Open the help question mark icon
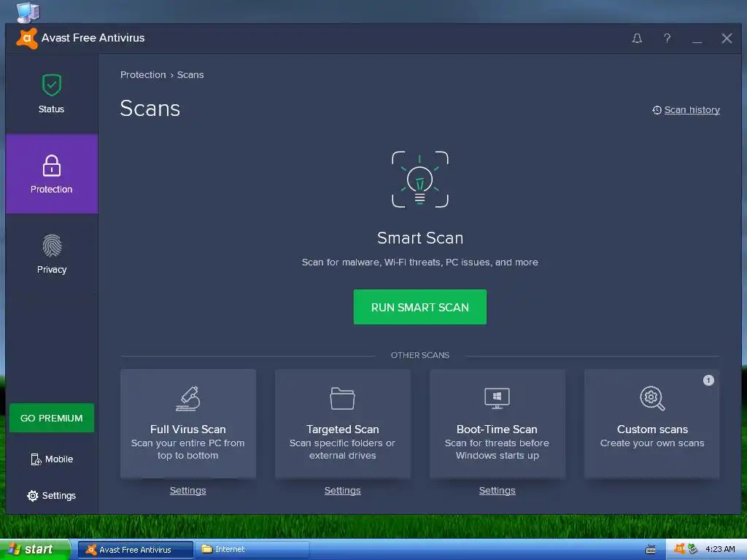Screen dimensions: 747x560 pyautogui.click(x=667, y=39)
